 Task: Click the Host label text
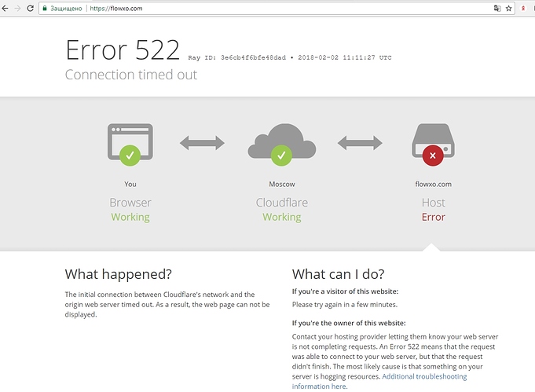434,203
